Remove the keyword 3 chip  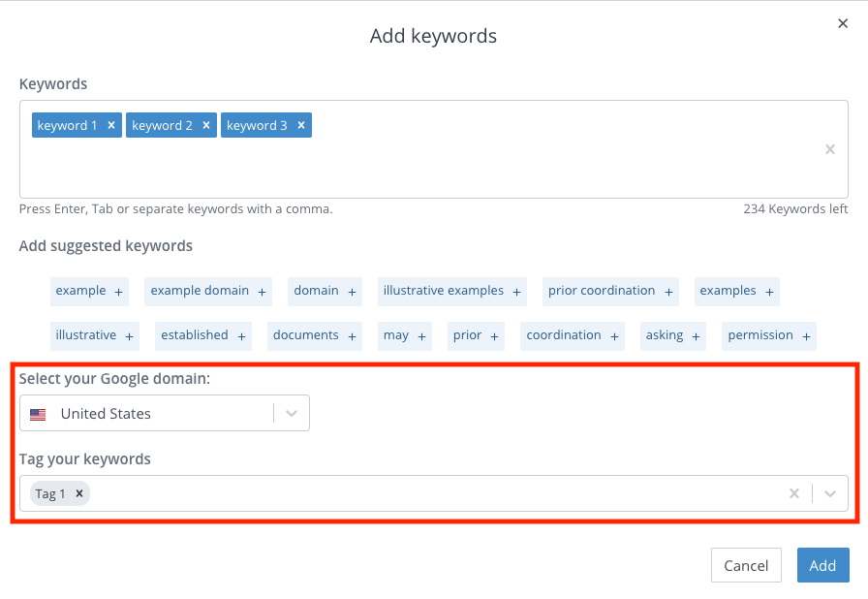301,125
